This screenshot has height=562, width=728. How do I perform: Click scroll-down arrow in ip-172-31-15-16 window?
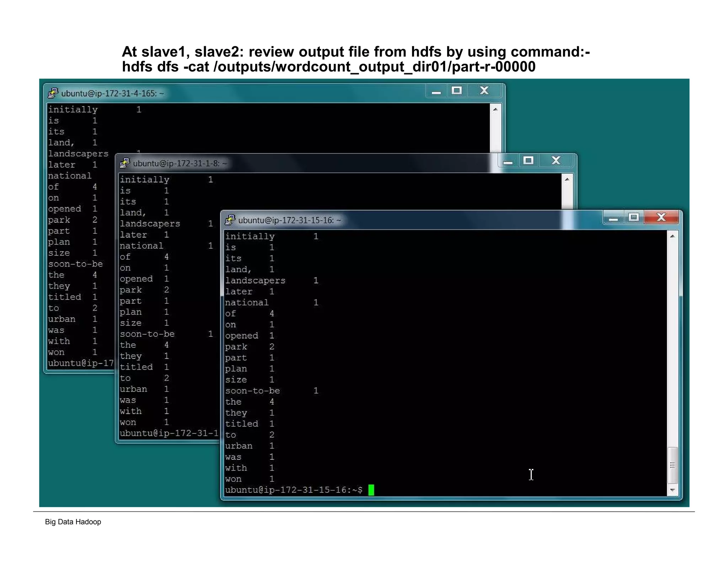(672, 490)
